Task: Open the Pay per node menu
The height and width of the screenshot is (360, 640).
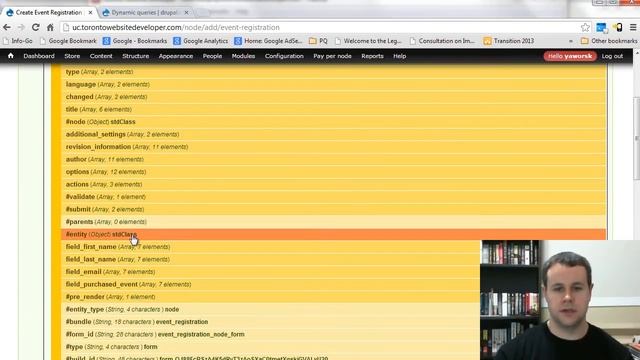Action: [332, 56]
